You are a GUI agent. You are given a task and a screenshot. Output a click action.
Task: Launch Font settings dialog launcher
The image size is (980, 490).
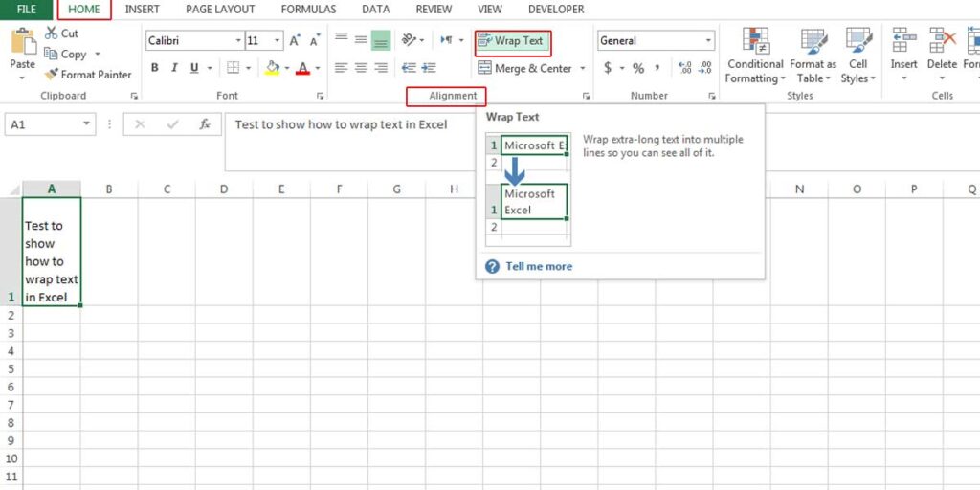320,96
